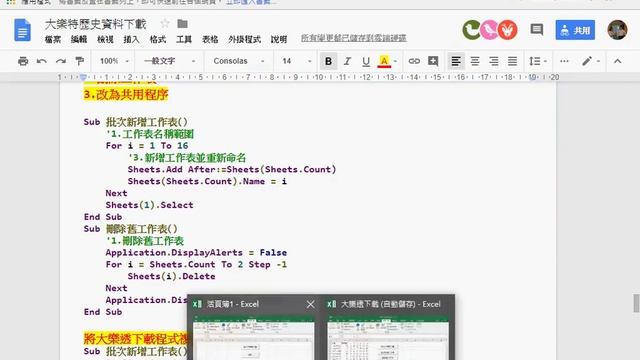Open the zoom 100% dropdown

click(x=114, y=61)
